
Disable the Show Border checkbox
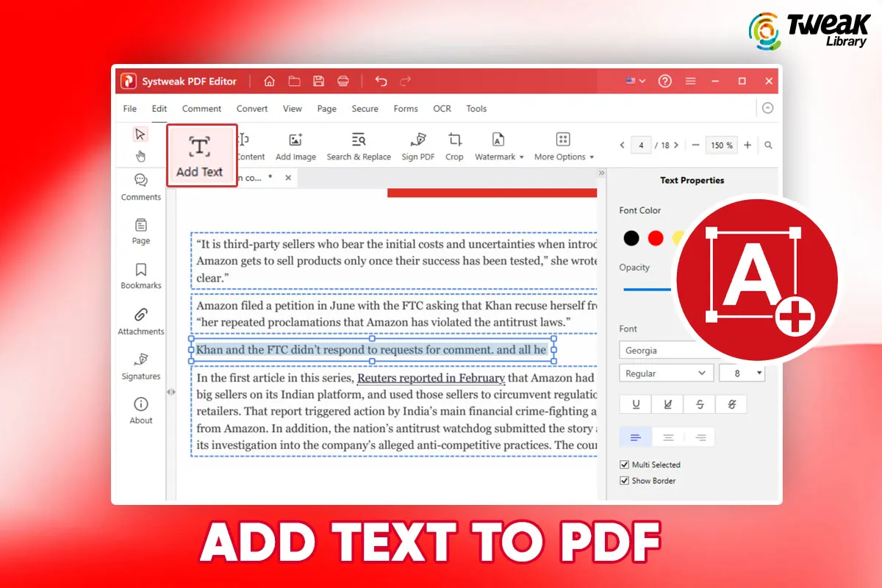624,481
